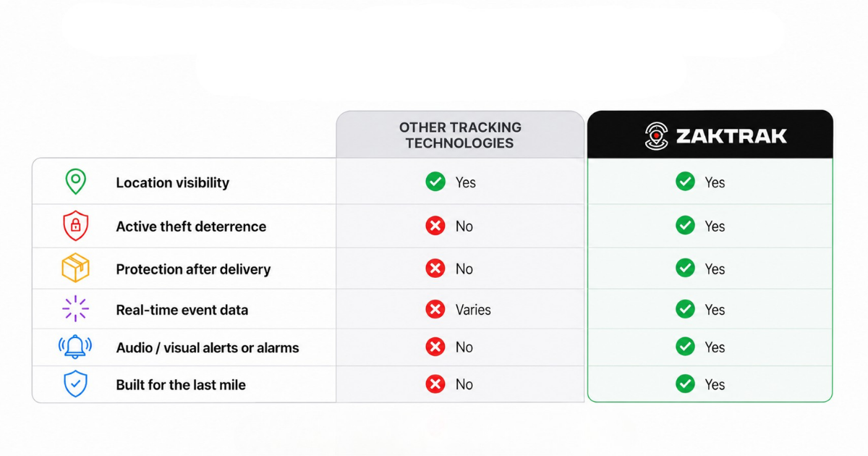The height and width of the screenshot is (456, 868).
Task: Click ZakTrak green check for Protection after delivery
Action: click(x=685, y=269)
